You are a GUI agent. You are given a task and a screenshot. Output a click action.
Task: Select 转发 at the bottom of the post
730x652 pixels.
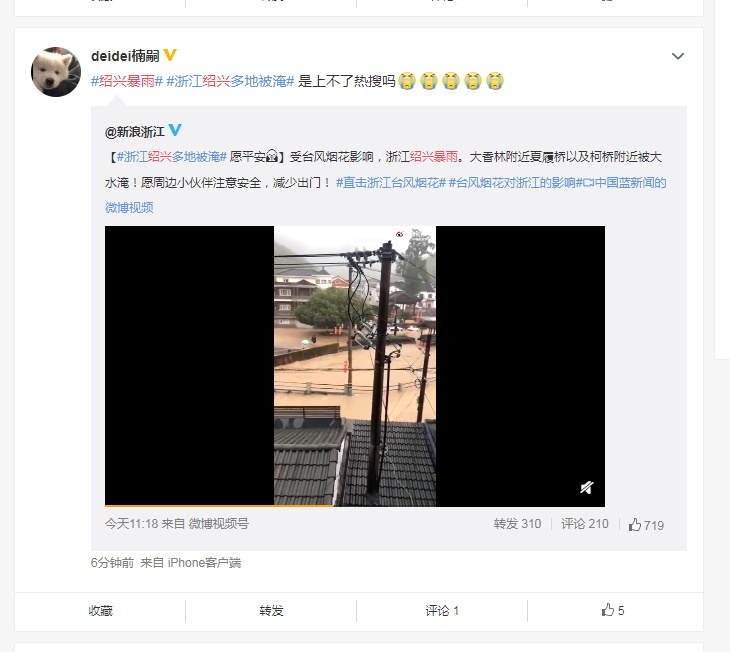tap(271, 611)
